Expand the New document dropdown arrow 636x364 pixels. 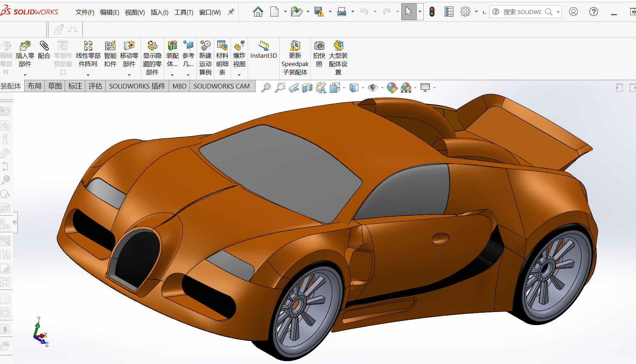[285, 12]
